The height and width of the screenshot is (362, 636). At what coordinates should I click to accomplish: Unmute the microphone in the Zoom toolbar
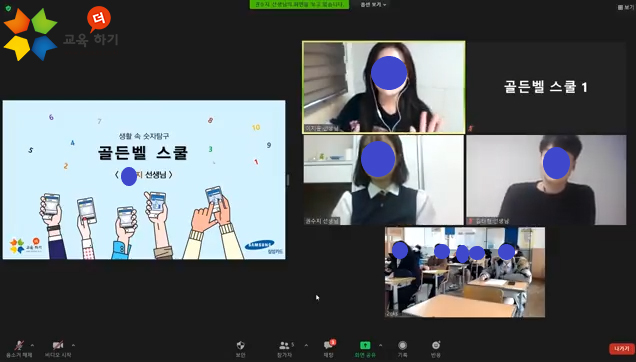pyautogui.click(x=19, y=349)
